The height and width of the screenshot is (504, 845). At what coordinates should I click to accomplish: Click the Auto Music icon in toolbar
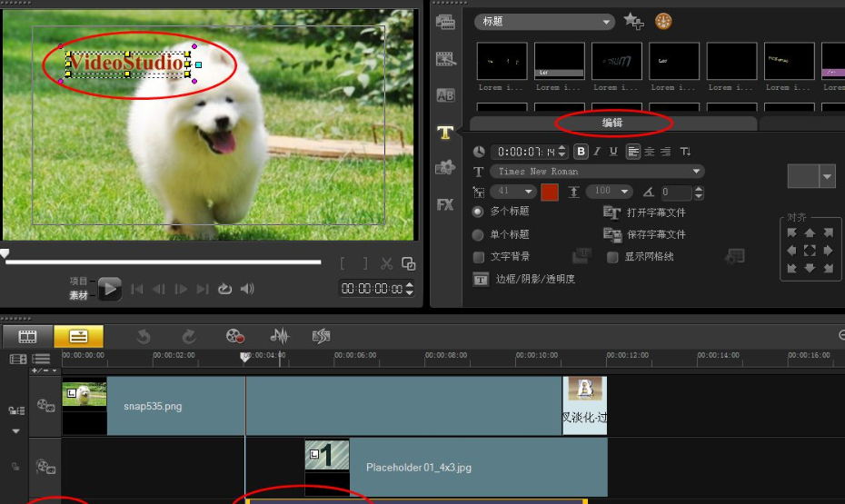[x=321, y=336]
